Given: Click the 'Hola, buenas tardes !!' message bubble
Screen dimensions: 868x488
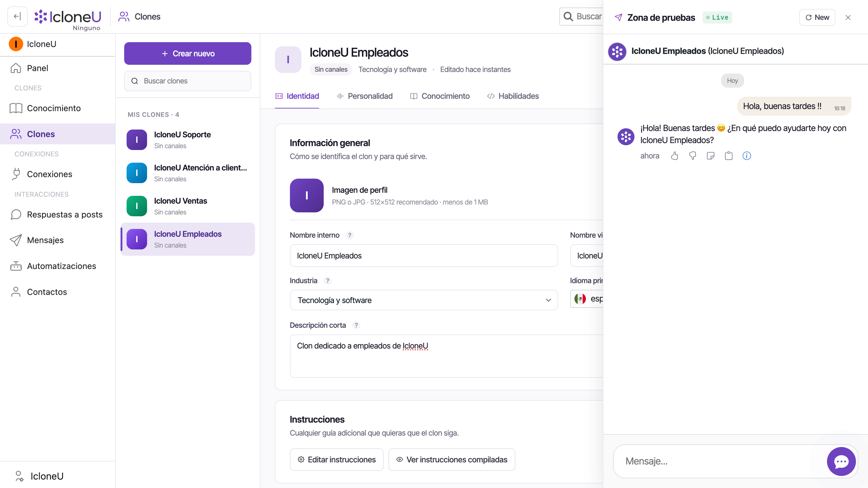Looking at the screenshot, I should click(x=794, y=106).
